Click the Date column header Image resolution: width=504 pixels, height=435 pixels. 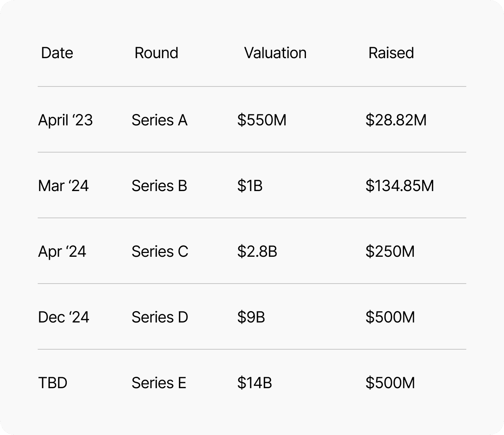point(57,53)
